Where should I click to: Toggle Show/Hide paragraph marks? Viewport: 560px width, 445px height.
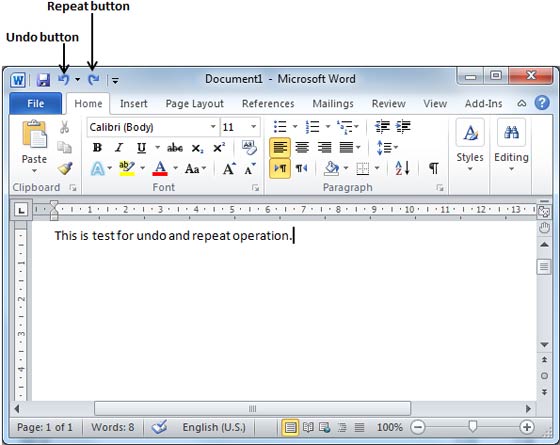click(434, 168)
